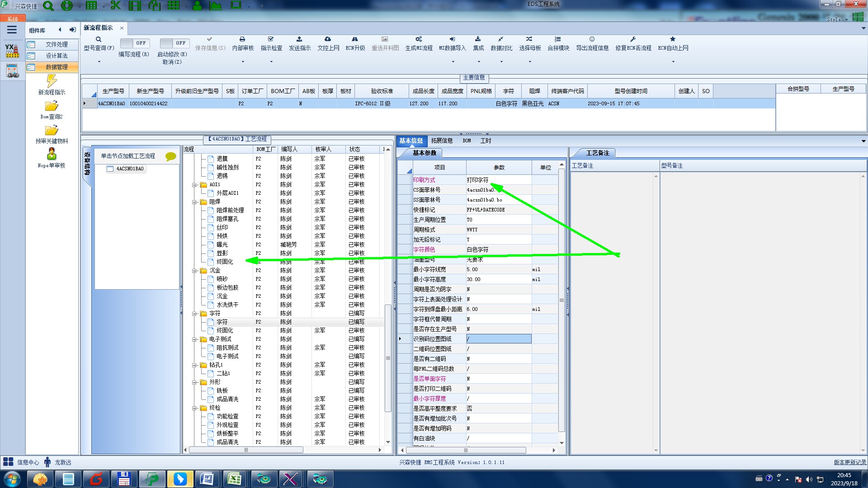The height and width of the screenshot is (488, 868).
Task: Collapse the 阻焊 tree folder
Action: point(194,202)
